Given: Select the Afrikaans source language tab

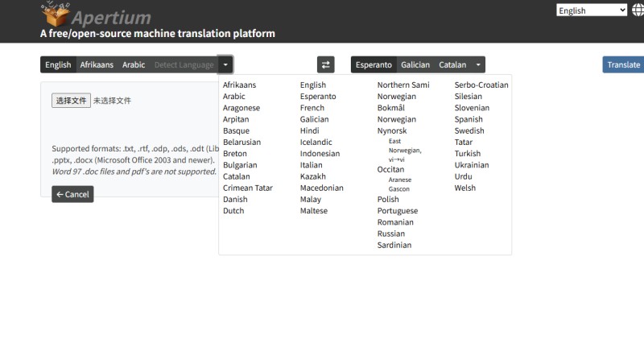Looking at the screenshot, I should tap(97, 64).
